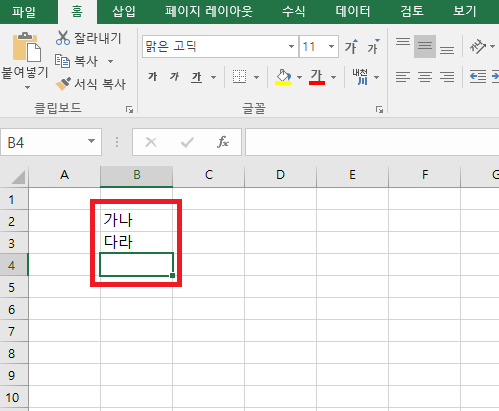This screenshot has height=411, width=499.
Task: Decrease indent icon
Action: [x=478, y=77]
